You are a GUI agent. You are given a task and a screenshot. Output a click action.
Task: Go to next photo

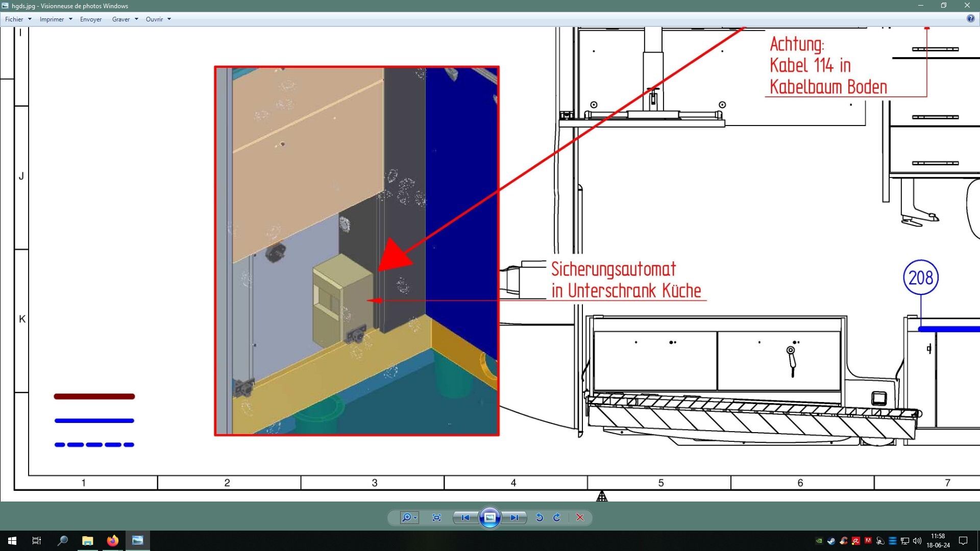(514, 517)
